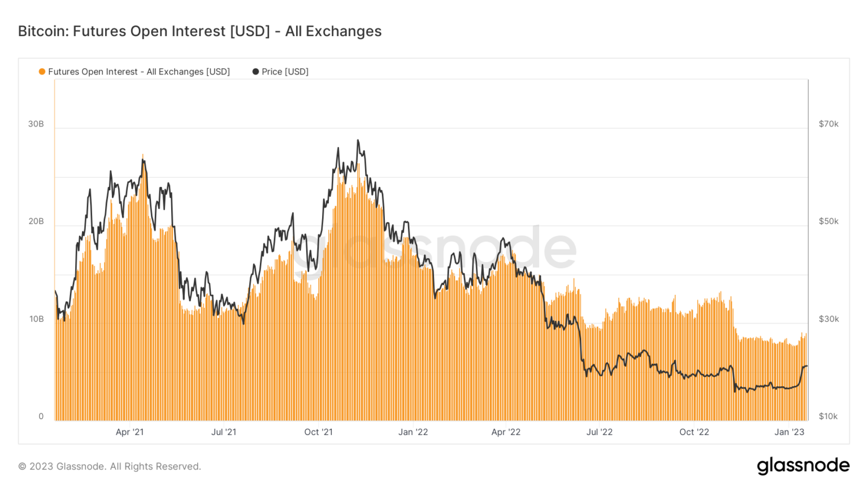
Task: Click the glassnode logo in bottom corner
Action: pos(803,465)
